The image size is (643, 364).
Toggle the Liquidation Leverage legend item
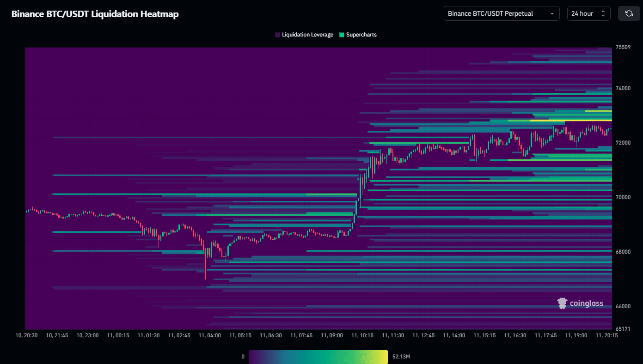[304, 35]
